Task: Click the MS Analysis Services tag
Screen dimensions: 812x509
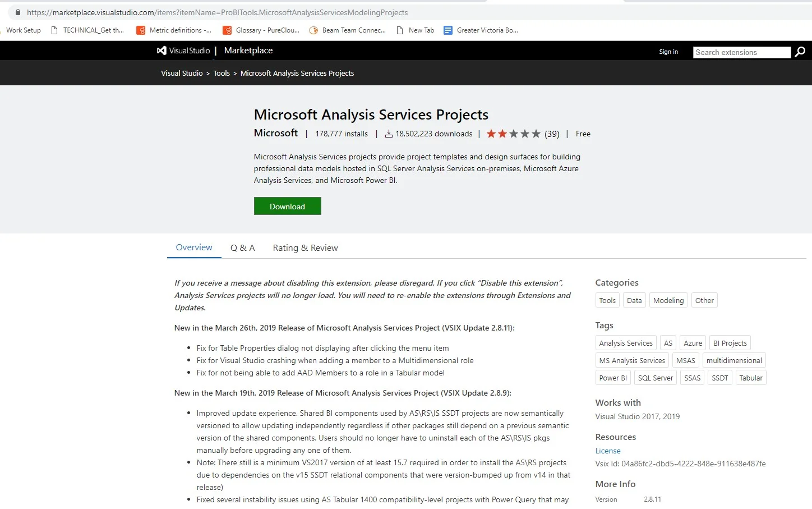Action: (x=632, y=360)
